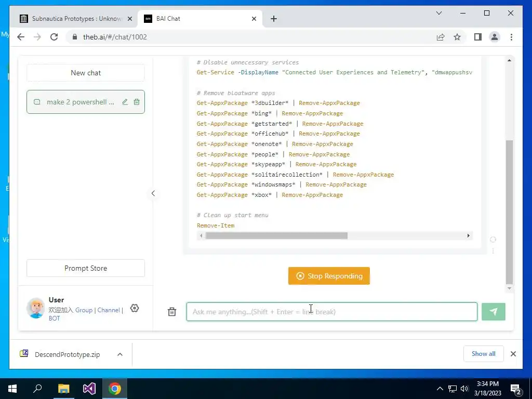Show all downloads
The image size is (532, 399).
(x=484, y=353)
